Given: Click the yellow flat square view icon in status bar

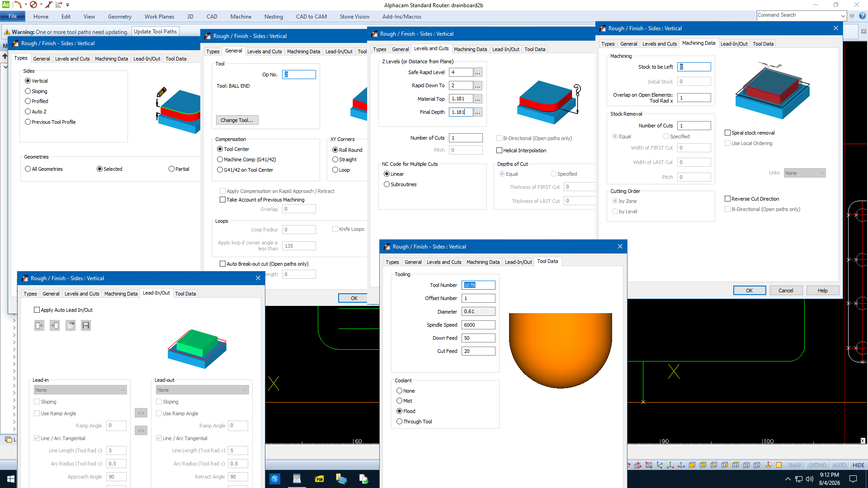Looking at the screenshot, I should [779, 465].
